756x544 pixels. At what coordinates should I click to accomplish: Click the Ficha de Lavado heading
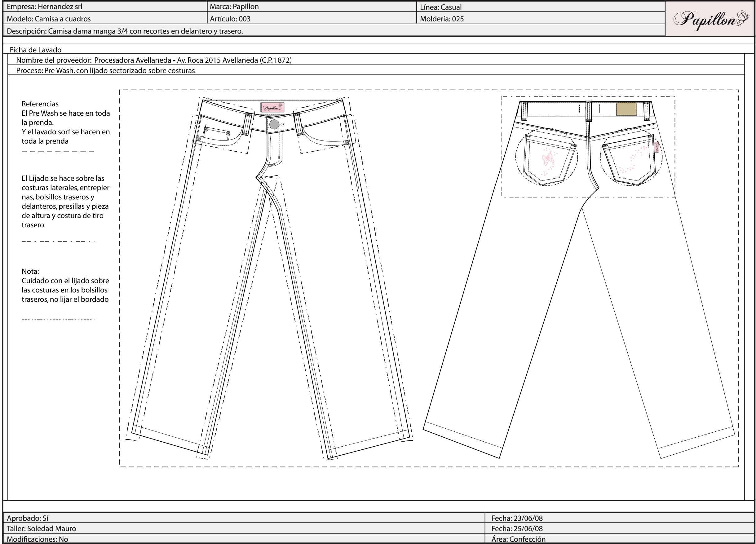pos(36,50)
